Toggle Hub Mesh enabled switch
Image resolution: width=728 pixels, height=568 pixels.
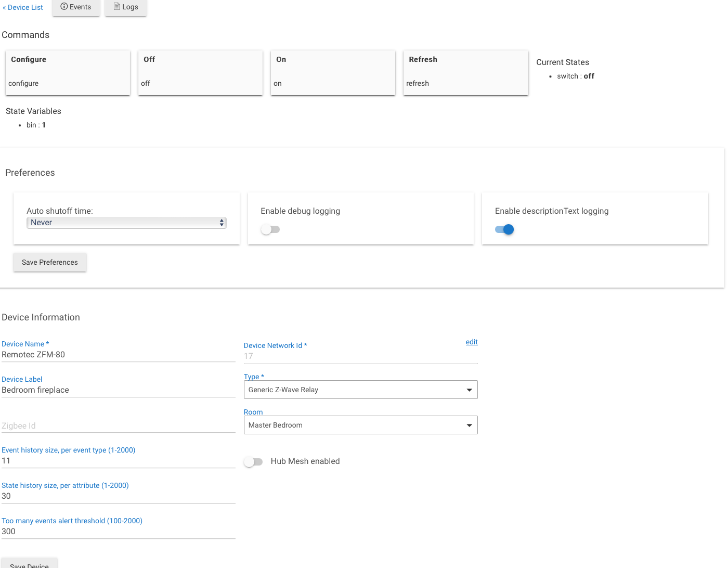253,461
